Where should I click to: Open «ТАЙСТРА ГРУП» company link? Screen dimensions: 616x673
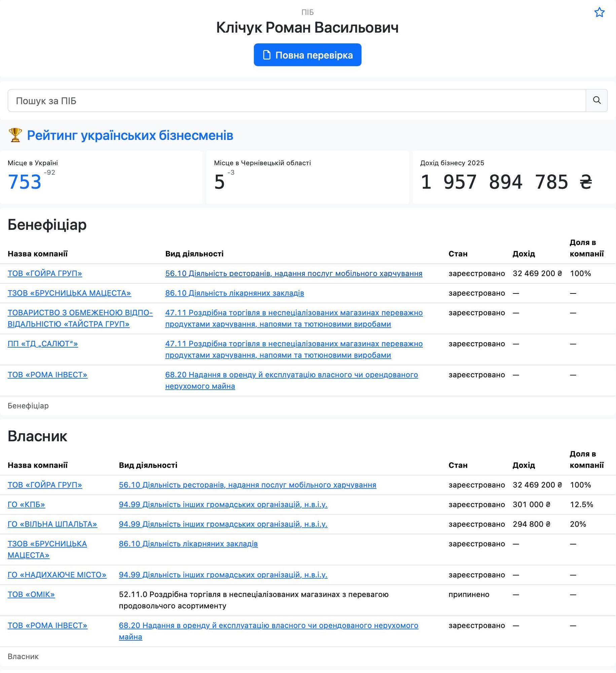click(x=80, y=318)
